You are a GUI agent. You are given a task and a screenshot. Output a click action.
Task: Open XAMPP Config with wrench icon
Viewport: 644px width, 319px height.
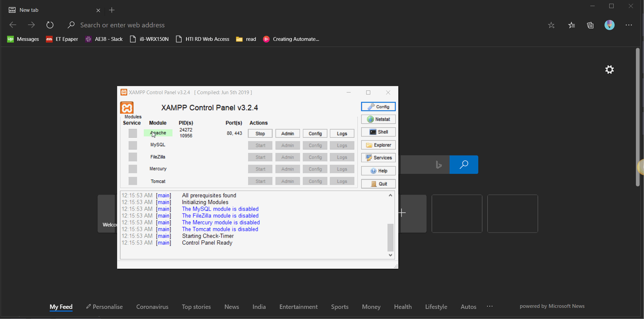378,107
